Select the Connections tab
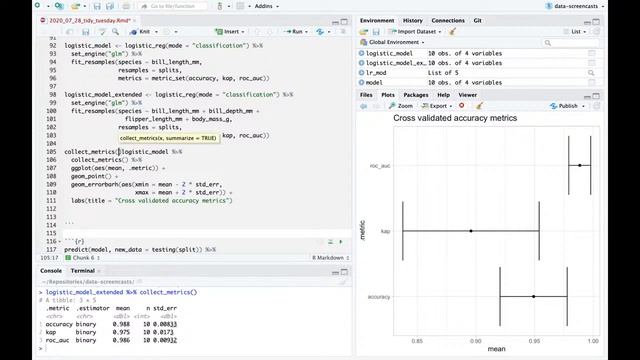This screenshot has width=640, height=360. [x=448, y=20]
